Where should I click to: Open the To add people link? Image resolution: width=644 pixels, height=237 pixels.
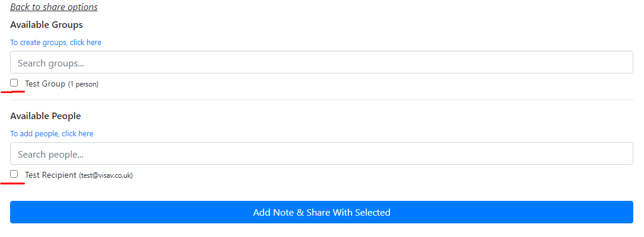coord(51,134)
